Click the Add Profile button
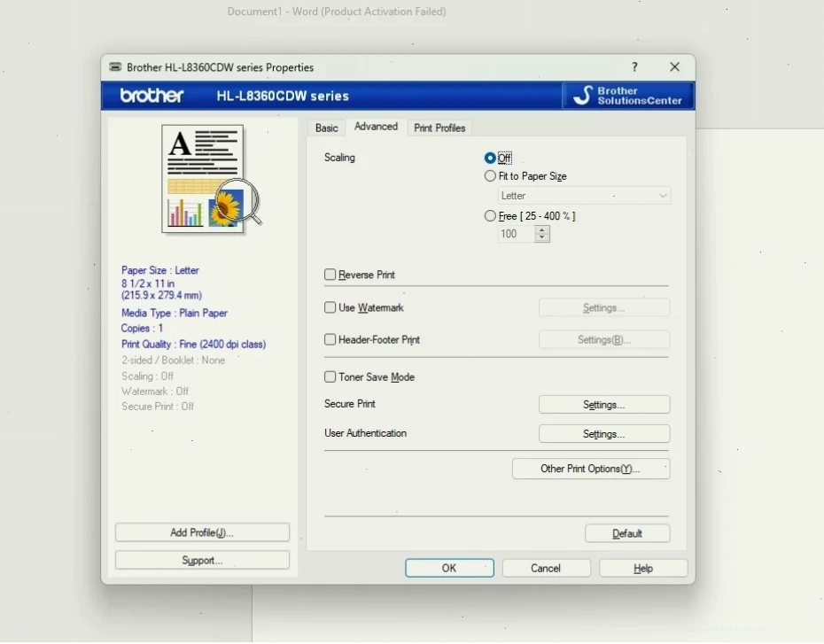 coord(202,532)
